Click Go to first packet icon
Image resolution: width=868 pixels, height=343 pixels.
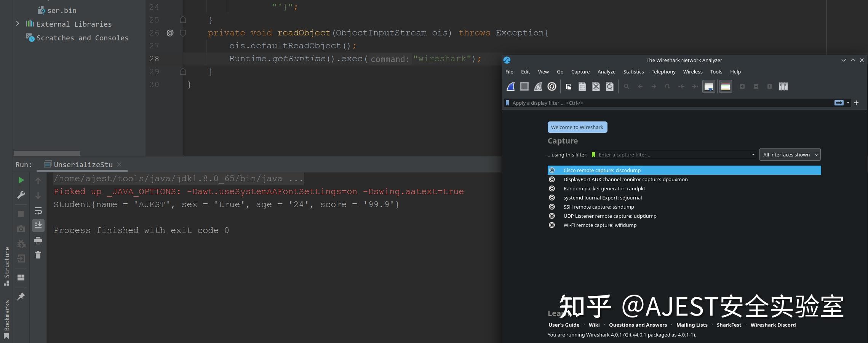pyautogui.click(x=681, y=86)
